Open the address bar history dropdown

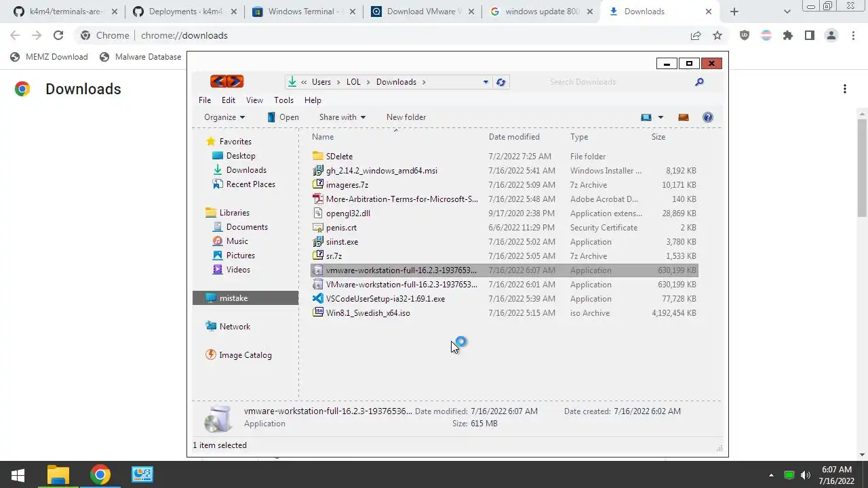(x=486, y=82)
